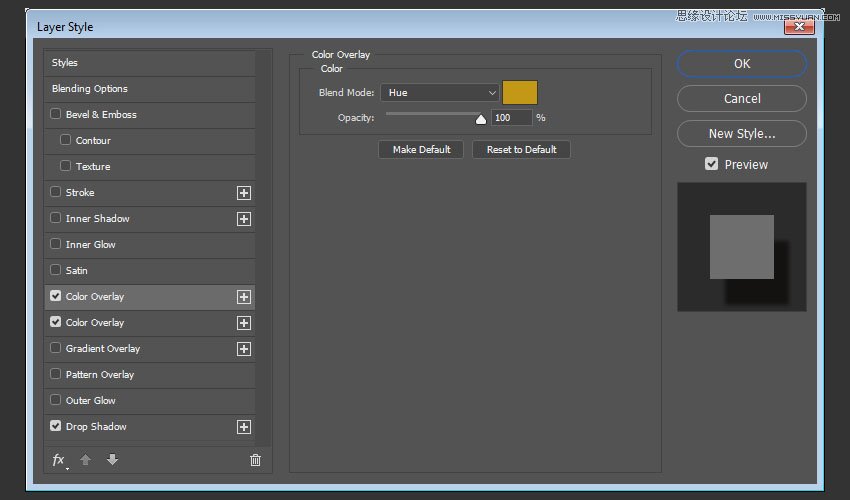
Task: Click the Opacity percentage input field
Action: (511, 118)
